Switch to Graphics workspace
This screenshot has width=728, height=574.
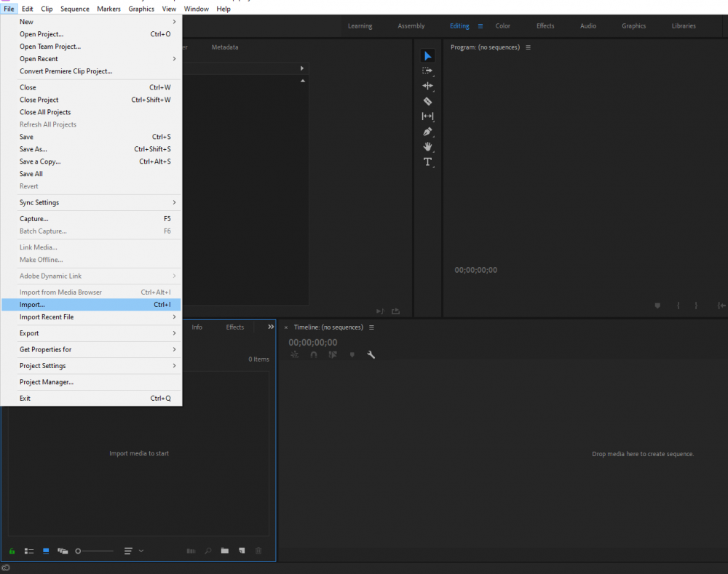click(x=634, y=26)
